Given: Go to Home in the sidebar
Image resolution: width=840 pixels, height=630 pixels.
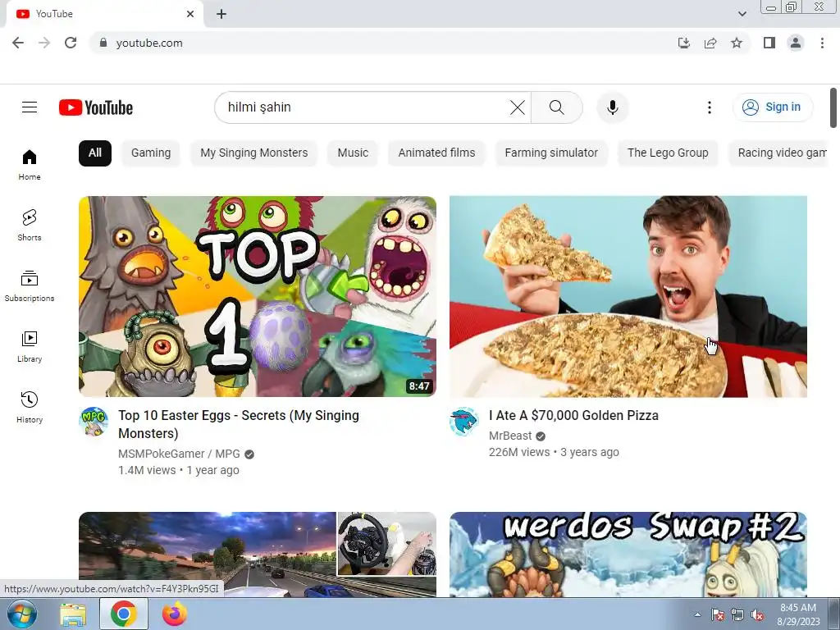Looking at the screenshot, I should [x=30, y=164].
